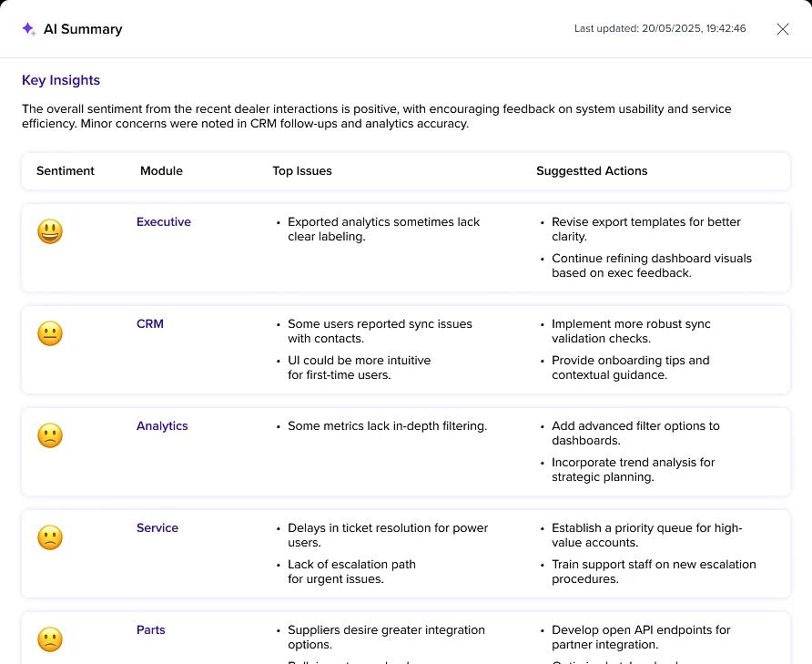Viewport: 812px width, 664px height.
Task: Click the Module column header
Action: click(161, 171)
